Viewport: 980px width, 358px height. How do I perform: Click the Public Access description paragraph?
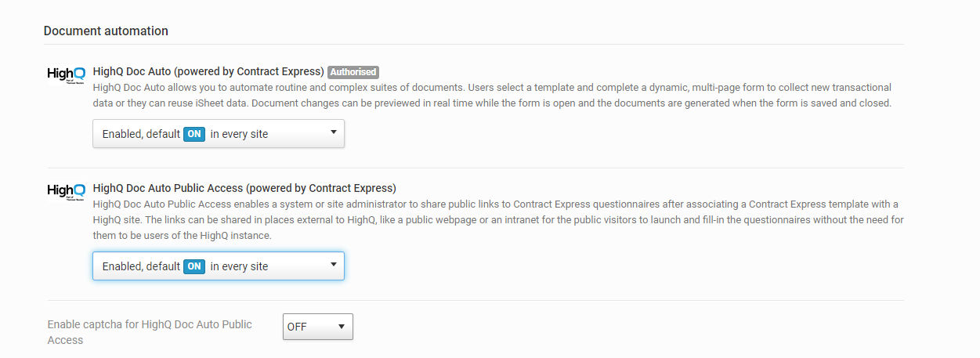pyautogui.click(x=498, y=220)
